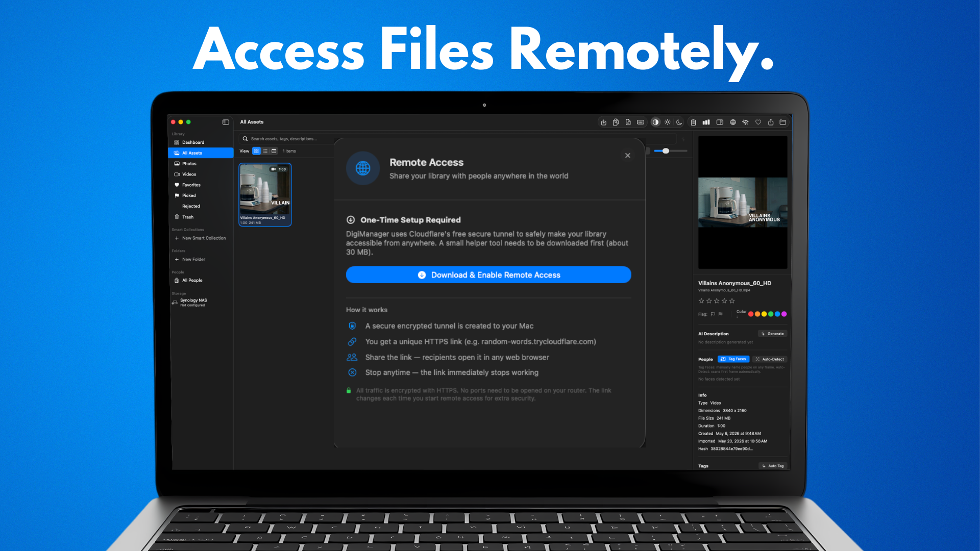Click the filled reject flag icon
This screenshot has width=980, height=551.
point(721,314)
